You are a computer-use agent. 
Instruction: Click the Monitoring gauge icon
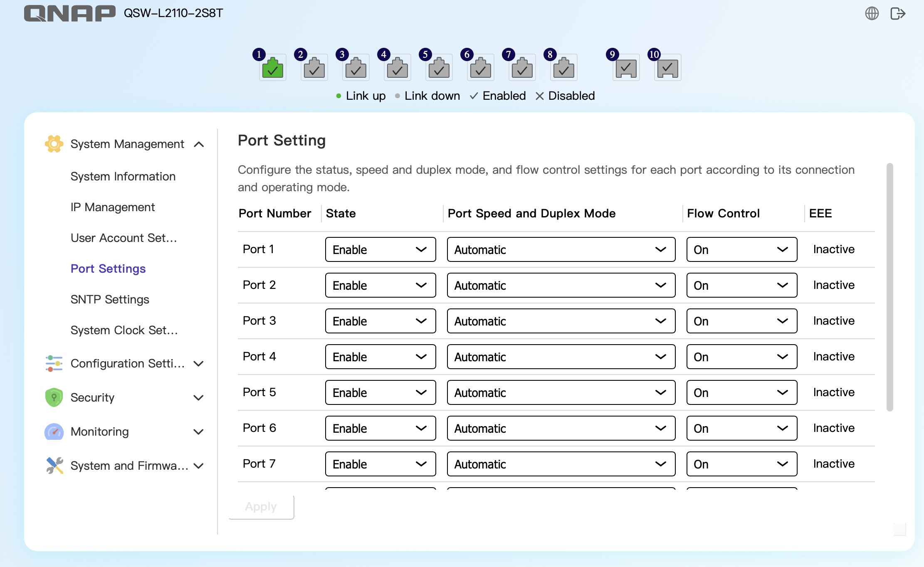[54, 431]
